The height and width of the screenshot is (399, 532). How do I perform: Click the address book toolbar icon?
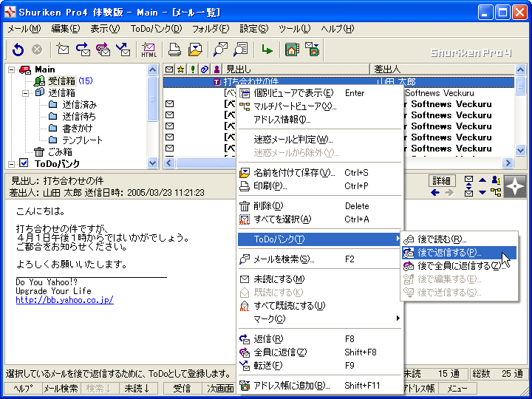point(292,50)
